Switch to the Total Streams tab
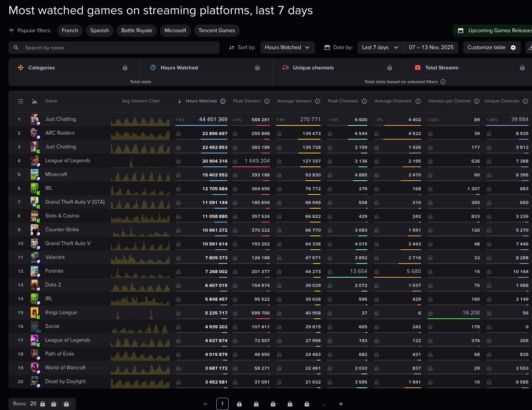 pyautogui.click(x=469, y=68)
